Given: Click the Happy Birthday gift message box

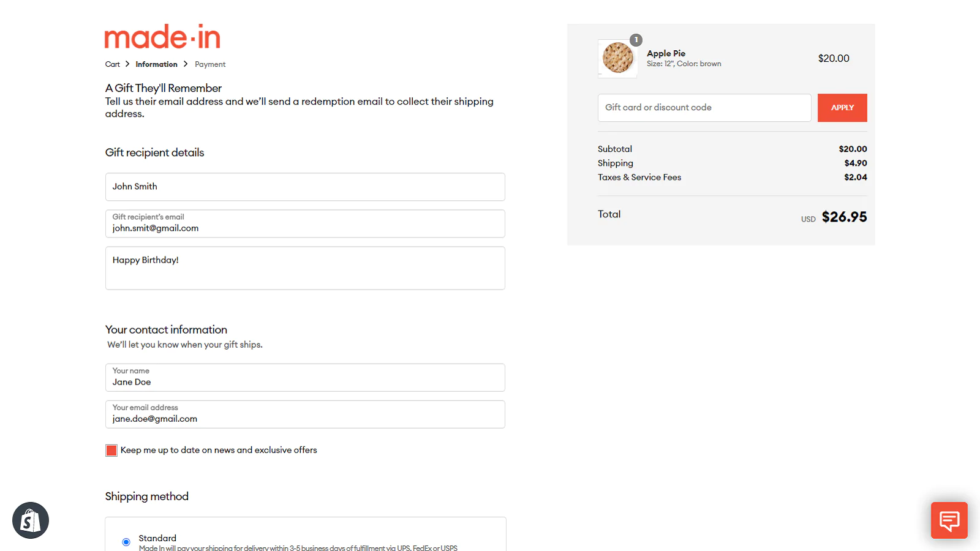Looking at the screenshot, I should coord(305,268).
